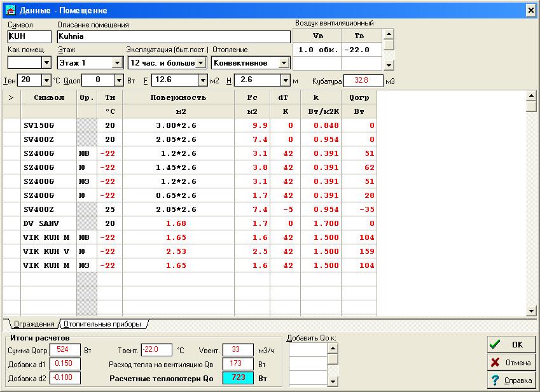Open the Как помещ. dropdown
The width and height of the screenshot is (540, 392).
click(x=46, y=63)
